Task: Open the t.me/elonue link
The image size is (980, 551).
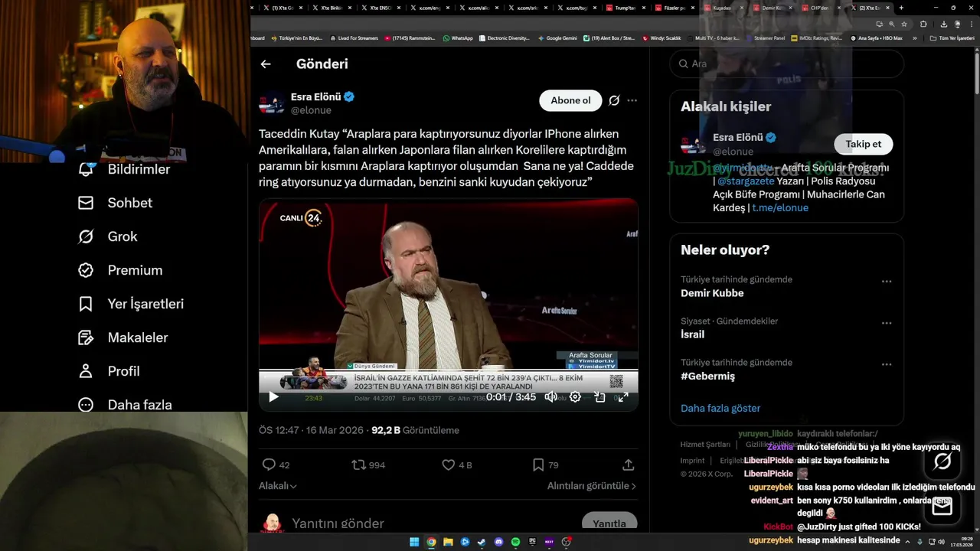Action: [x=779, y=207]
